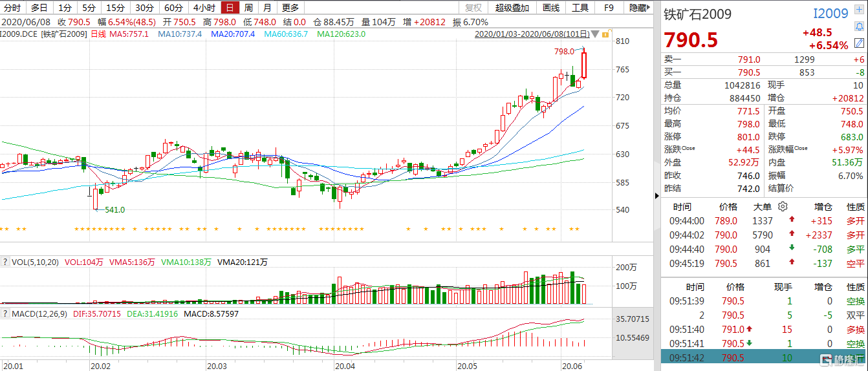Viewport: 868px width, 371px height.
Task: Open the VOL indicator help icon
Action: click(x=5, y=262)
